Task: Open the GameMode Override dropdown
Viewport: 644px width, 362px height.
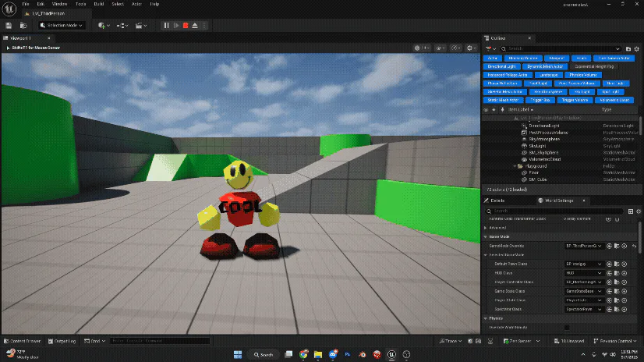Action: click(x=584, y=246)
